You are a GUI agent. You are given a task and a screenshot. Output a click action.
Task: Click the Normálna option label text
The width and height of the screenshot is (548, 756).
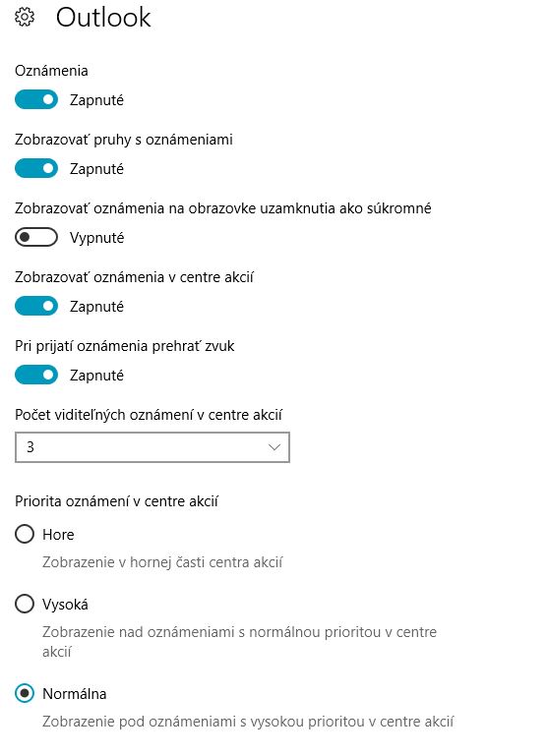click(75, 694)
